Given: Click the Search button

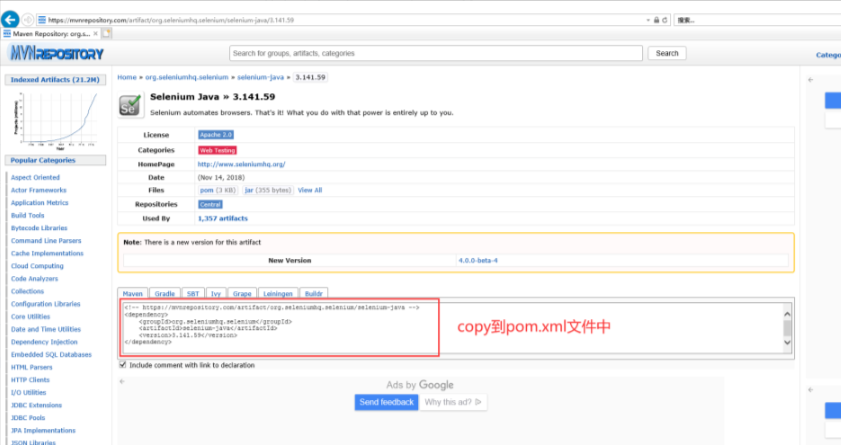Looking at the screenshot, I should pyautogui.click(x=667, y=53).
